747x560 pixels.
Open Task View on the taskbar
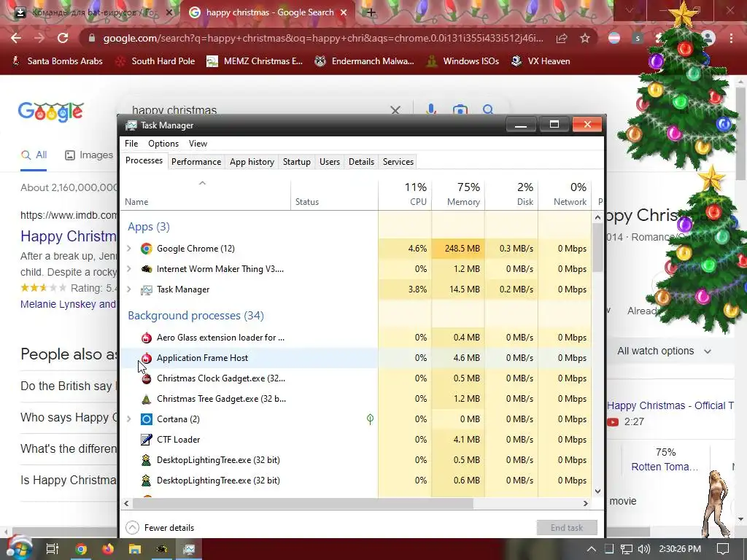click(52, 549)
